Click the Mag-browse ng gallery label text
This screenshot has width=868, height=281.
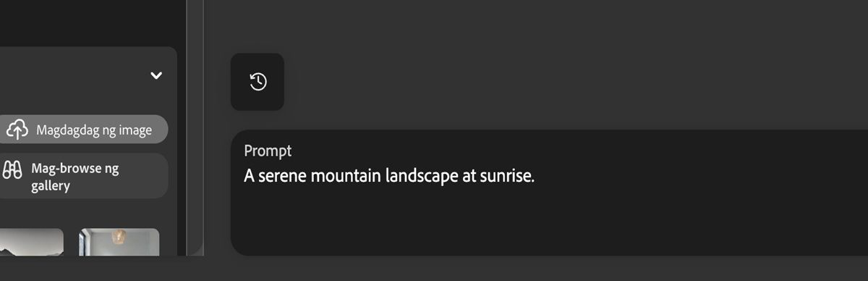coord(75,177)
